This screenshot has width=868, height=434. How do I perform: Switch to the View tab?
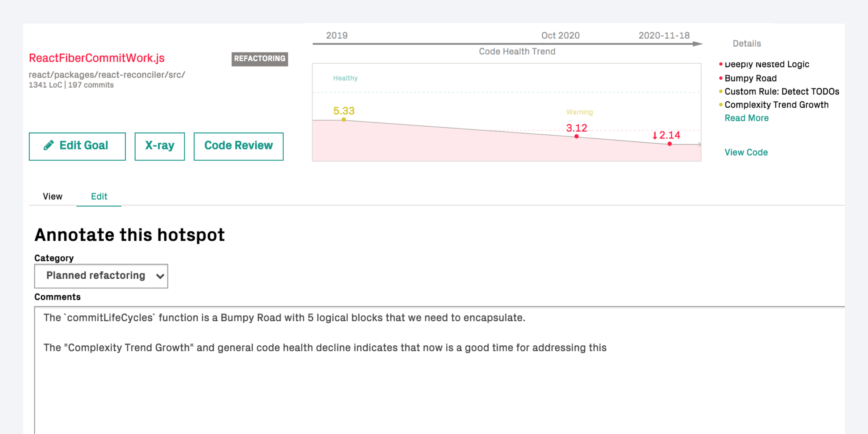(52, 196)
